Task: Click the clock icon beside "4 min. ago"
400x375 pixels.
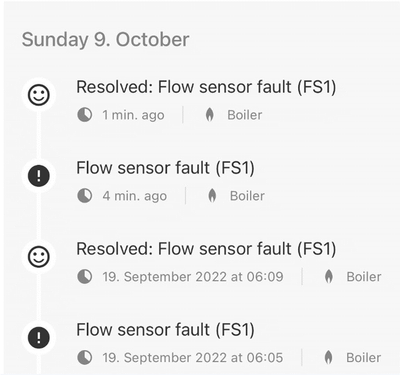Action: pos(85,196)
